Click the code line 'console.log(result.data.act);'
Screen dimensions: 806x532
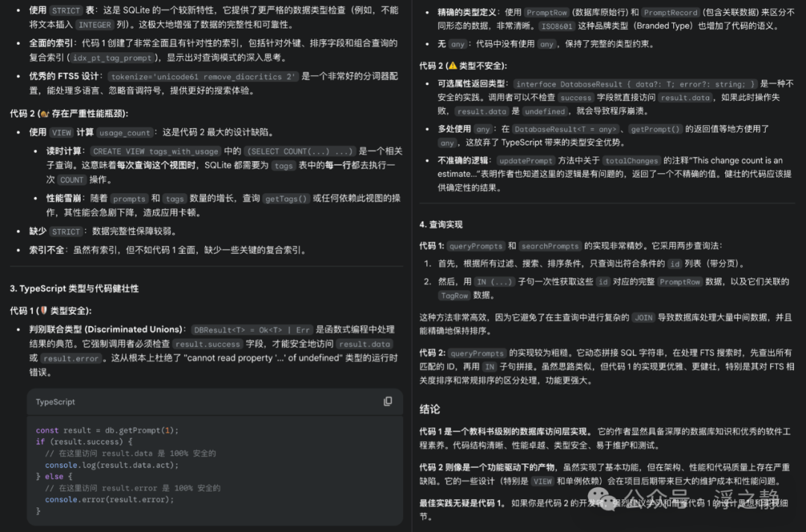pos(112,465)
